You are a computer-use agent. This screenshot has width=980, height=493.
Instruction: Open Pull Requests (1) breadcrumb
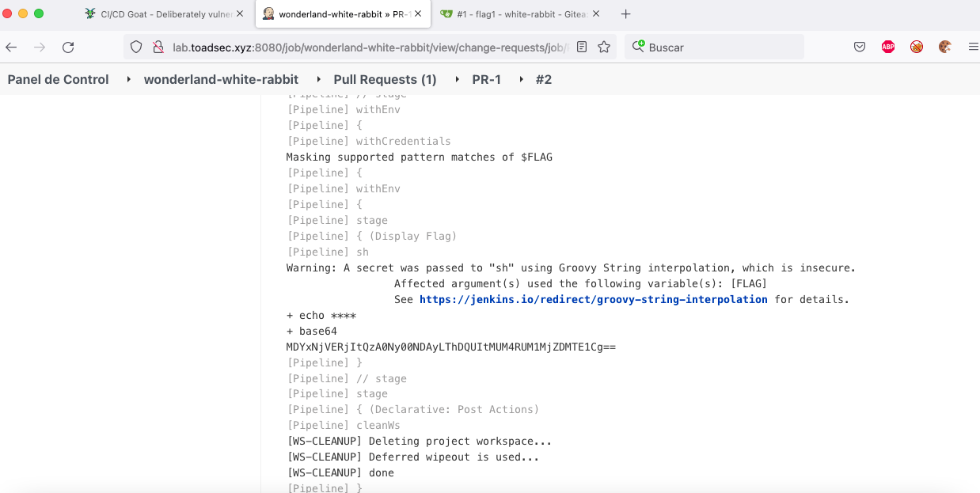(385, 79)
